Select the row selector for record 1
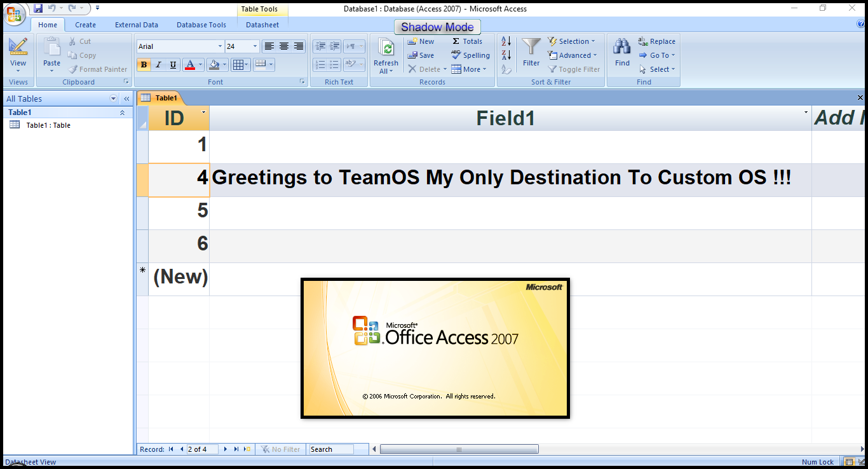Viewport: 868px width, 469px height. [x=142, y=147]
